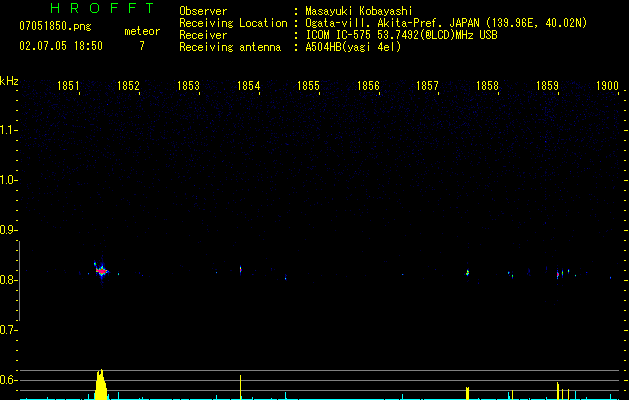Click the HROFFT title text
This screenshot has height=400, width=629.
(x=102, y=8)
